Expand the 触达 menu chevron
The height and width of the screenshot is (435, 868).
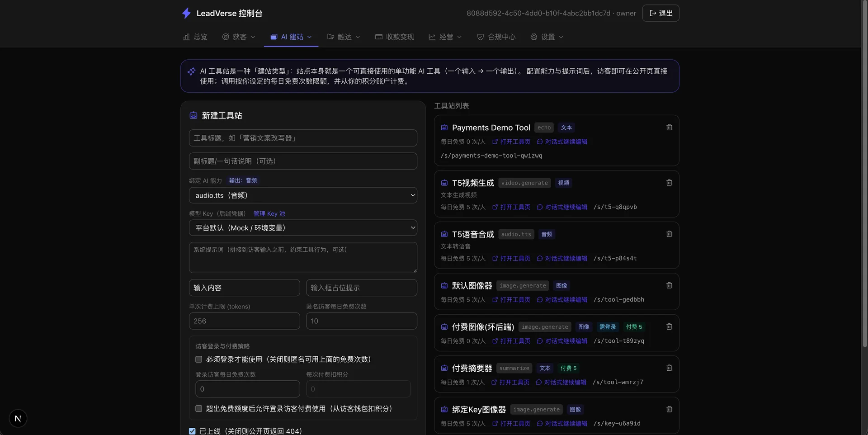pos(358,37)
